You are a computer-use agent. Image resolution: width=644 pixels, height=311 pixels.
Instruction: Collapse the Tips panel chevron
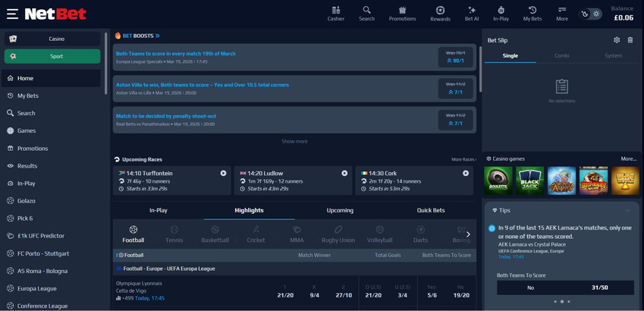[627, 210]
